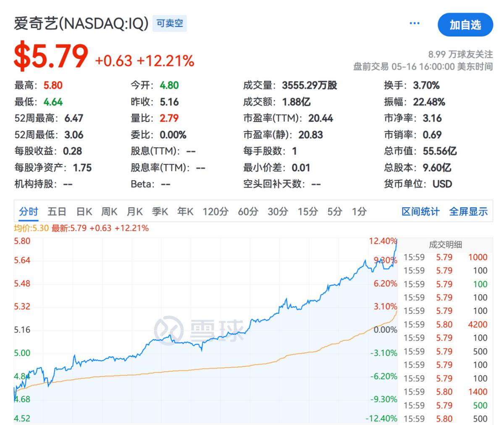Click the 可卖空 short-sellable badge

(170, 23)
